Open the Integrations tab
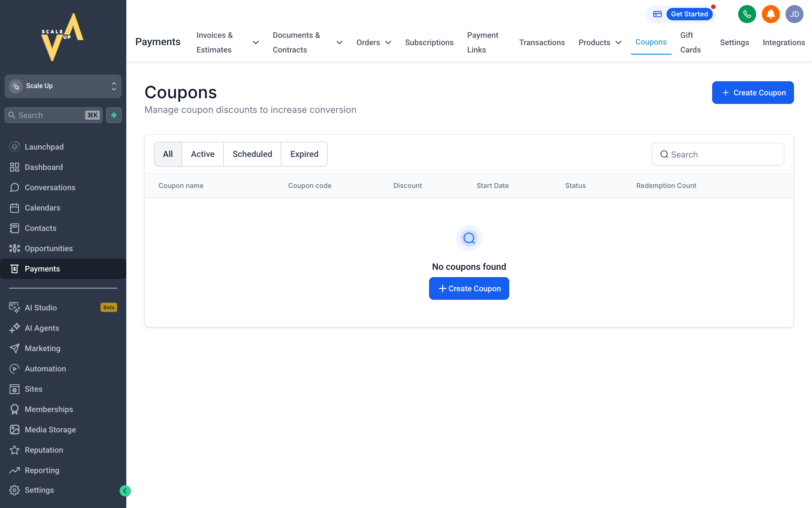The height and width of the screenshot is (508, 812). pos(784,42)
